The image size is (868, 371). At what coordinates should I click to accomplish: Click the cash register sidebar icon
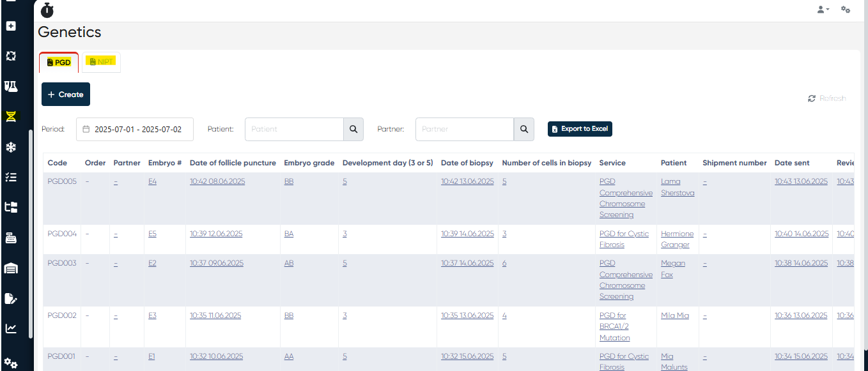tap(11, 238)
